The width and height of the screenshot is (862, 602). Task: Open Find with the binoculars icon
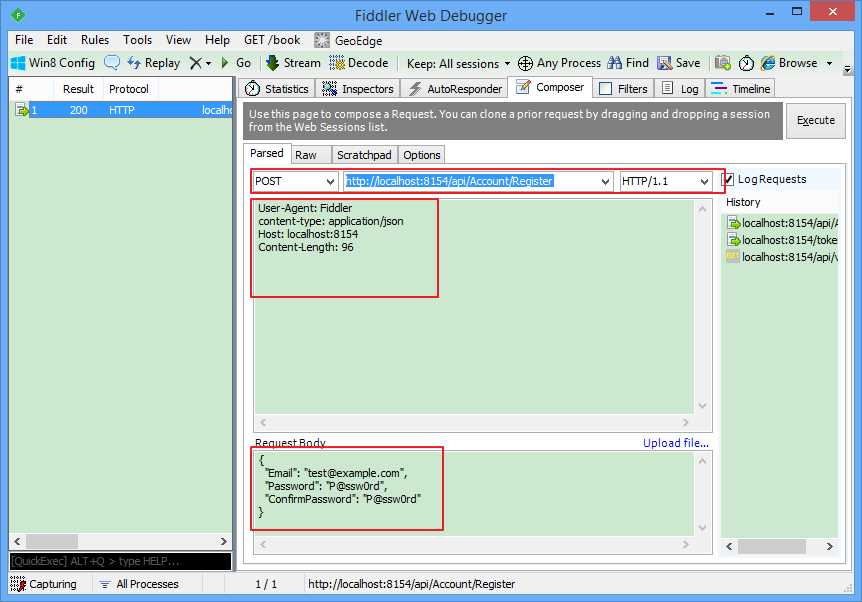pyautogui.click(x=628, y=63)
